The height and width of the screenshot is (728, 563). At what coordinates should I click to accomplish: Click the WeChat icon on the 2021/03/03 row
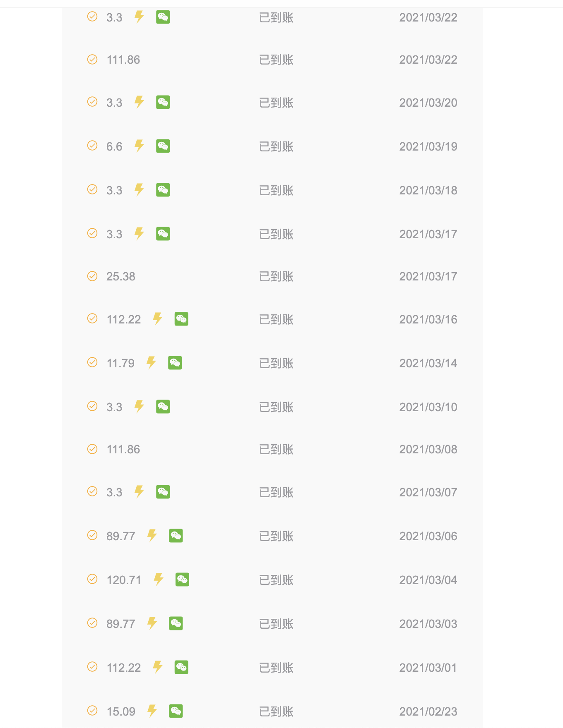coord(176,623)
